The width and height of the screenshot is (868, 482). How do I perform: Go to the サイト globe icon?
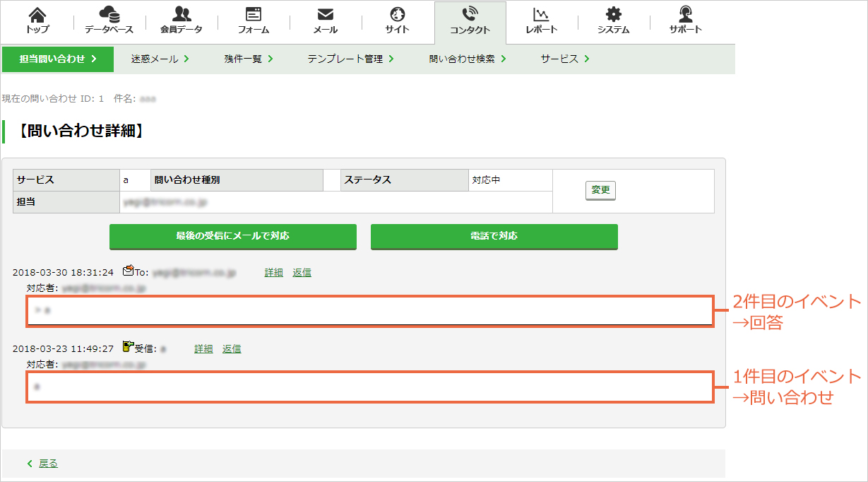tap(397, 14)
